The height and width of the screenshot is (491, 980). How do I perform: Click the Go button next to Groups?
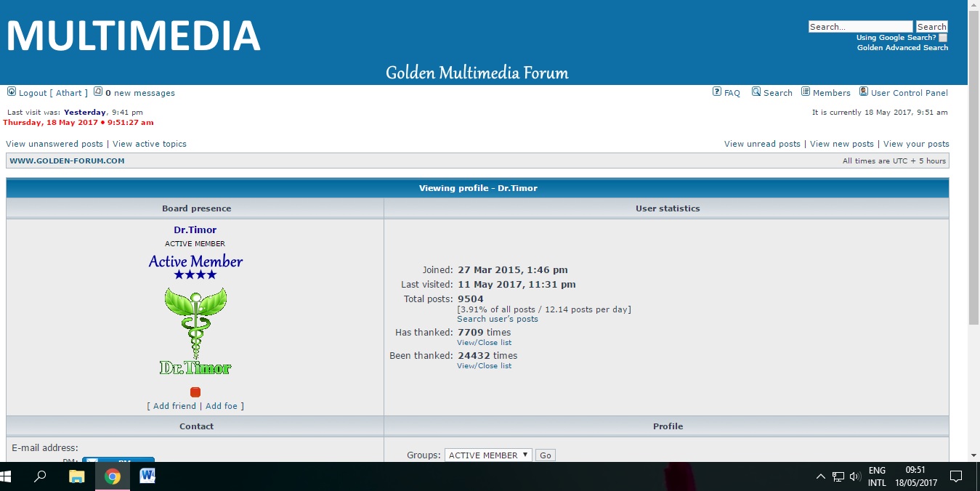[x=545, y=455]
